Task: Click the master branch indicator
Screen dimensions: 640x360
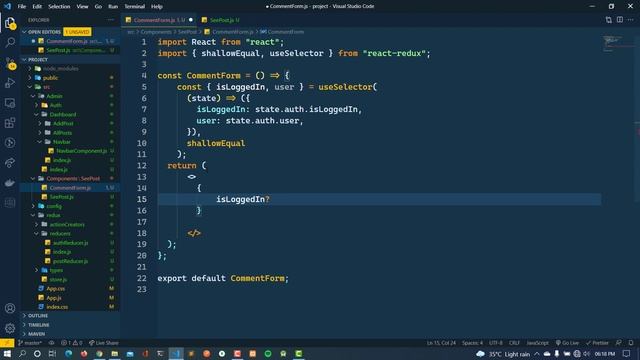Action: click(30, 343)
